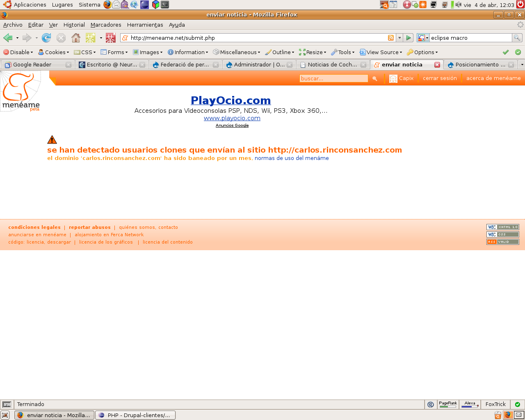
Task: Open the W3C XHTML 1.0 badge
Action: click(x=502, y=227)
